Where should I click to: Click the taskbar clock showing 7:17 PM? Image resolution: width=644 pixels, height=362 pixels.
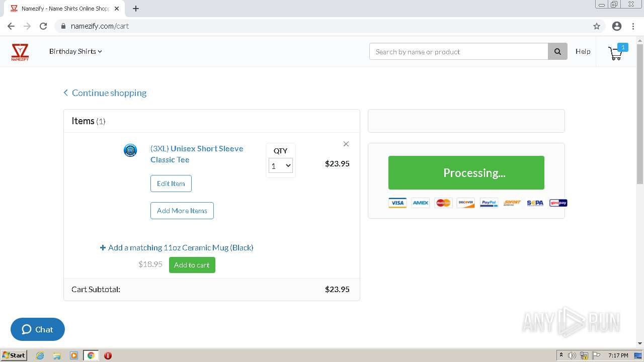tap(618, 355)
